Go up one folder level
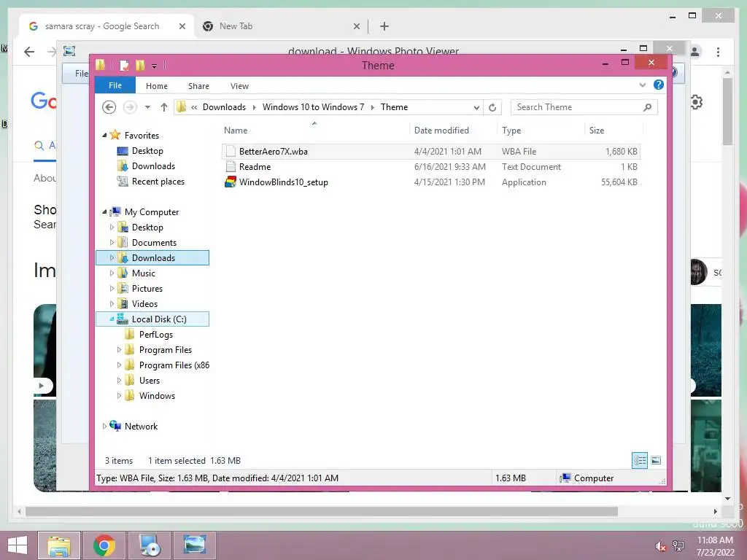 click(x=164, y=107)
